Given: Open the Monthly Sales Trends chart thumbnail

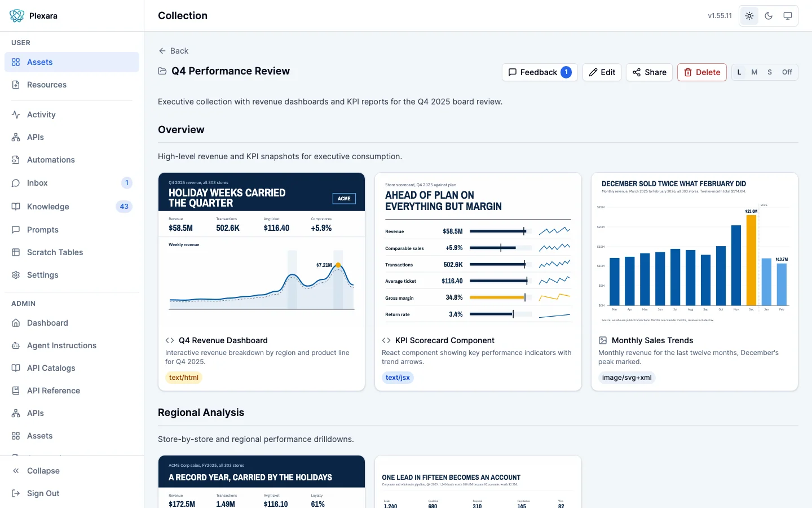Looking at the screenshot, I should [x=695, y=251].
